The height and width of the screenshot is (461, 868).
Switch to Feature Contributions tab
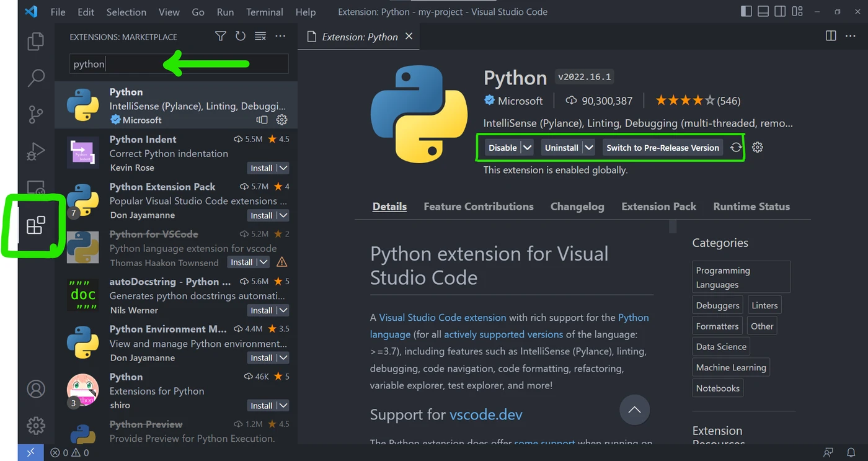coord(479,207)
